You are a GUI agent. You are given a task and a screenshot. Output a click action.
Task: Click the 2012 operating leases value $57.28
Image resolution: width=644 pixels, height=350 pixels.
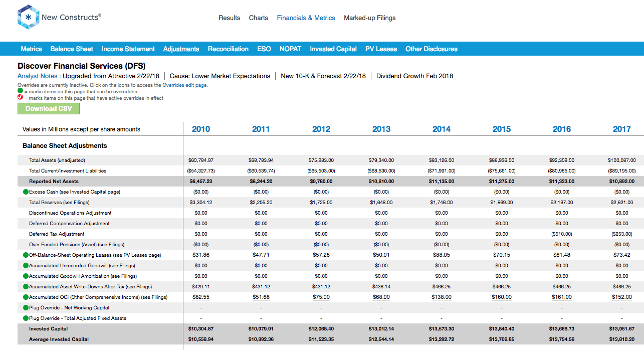tap(321, 255)
